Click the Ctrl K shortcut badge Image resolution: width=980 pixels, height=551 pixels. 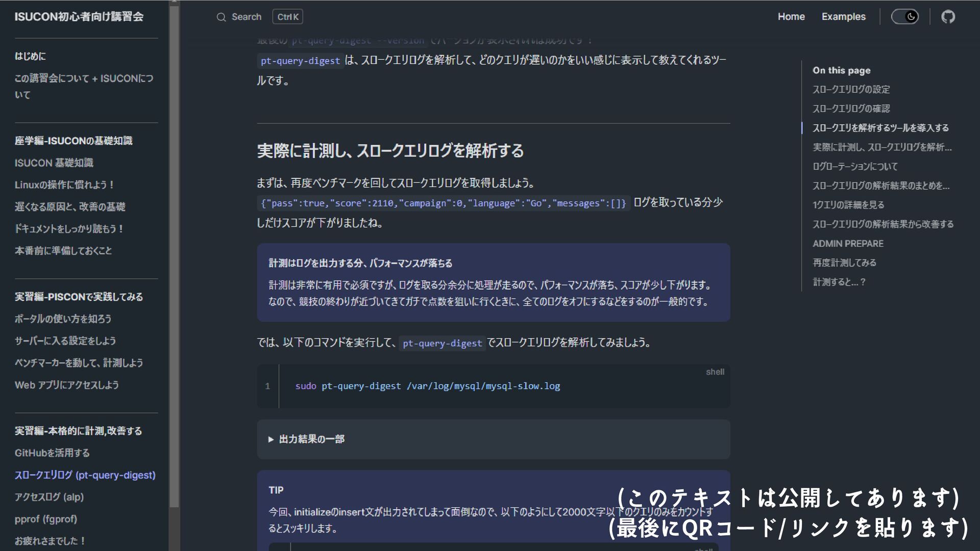tap(288, 17)
